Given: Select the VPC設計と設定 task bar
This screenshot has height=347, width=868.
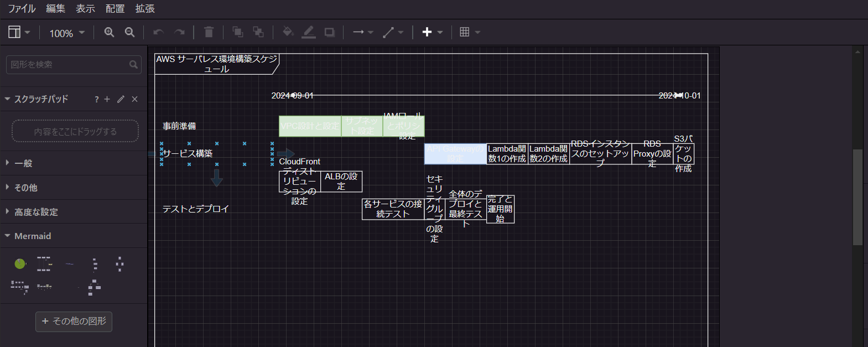Looking at the screenshot, I should [310, 126].
